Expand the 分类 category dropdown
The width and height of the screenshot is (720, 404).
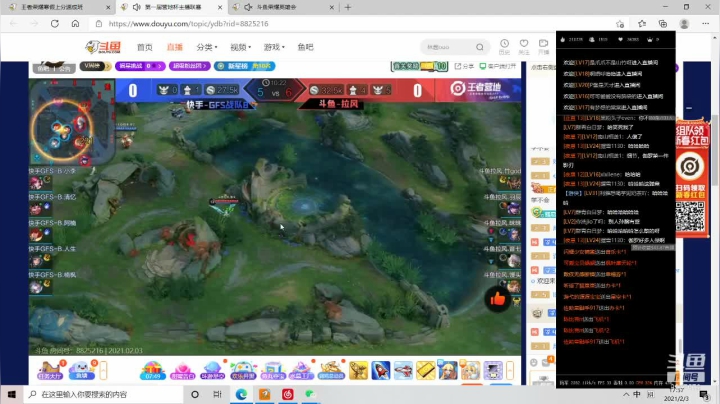coord(207,47)
